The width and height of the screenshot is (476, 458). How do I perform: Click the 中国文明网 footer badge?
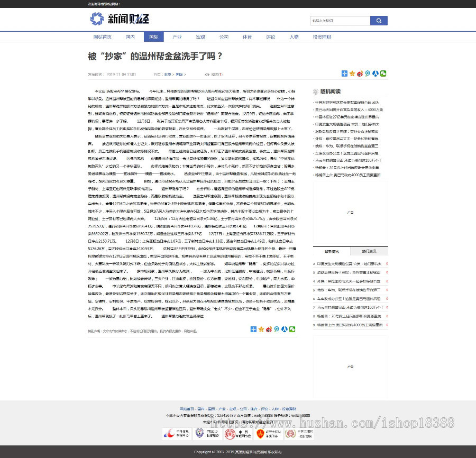tap(299, 434)
